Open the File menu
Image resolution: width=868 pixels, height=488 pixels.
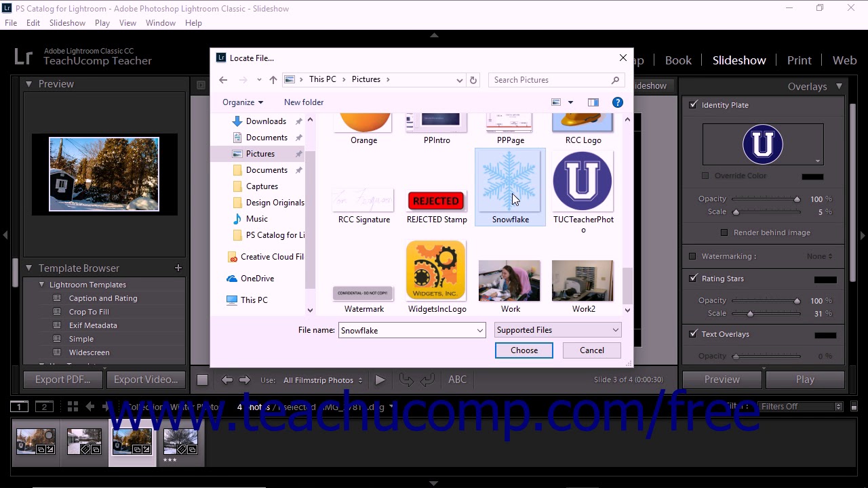(11, 23)
